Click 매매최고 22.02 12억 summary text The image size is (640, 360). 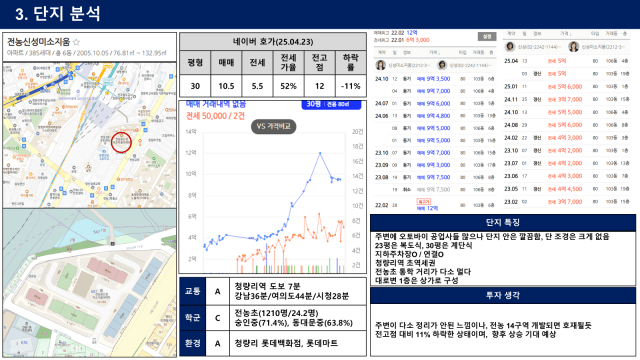point(396,33)
